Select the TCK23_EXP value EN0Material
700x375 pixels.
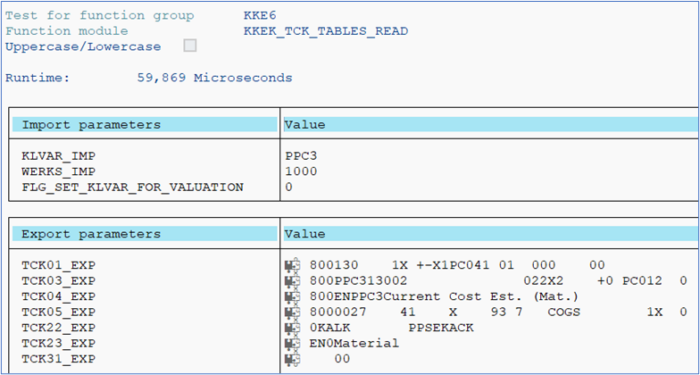pyautogui.click(x=354, y=344)
